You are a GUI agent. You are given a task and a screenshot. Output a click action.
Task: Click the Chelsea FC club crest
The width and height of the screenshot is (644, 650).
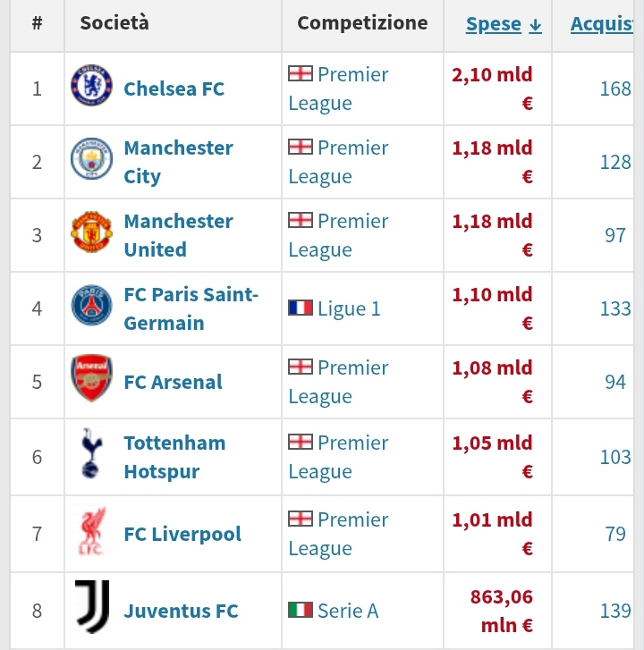click(92, 87)
